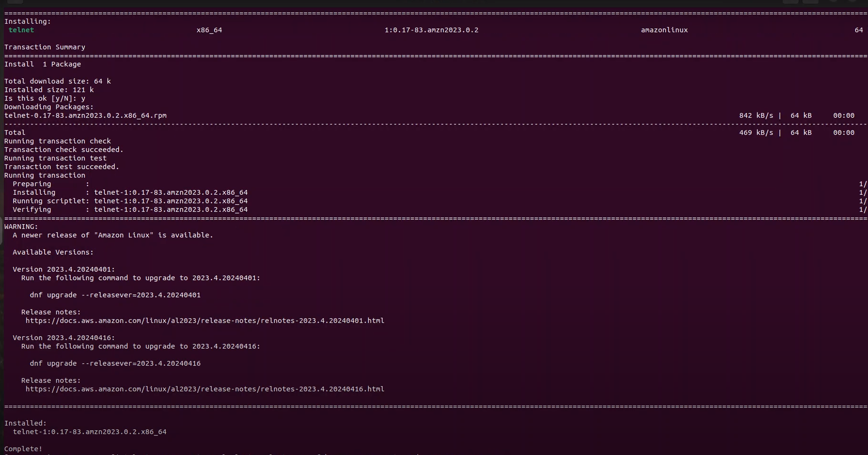Open the relnotes-2023.4.20240401.html release notes URL
The width and height of the screenshot is (868, 455).
[205, 321]
